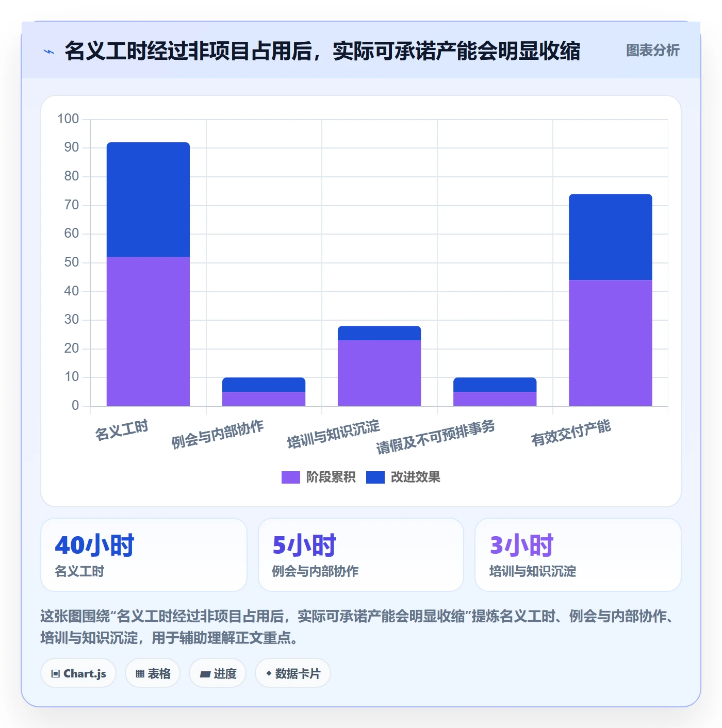Screen dimensions: 722x728
Task: Click the 50 tick on the y-axis
Action: [x=71, y=262]
